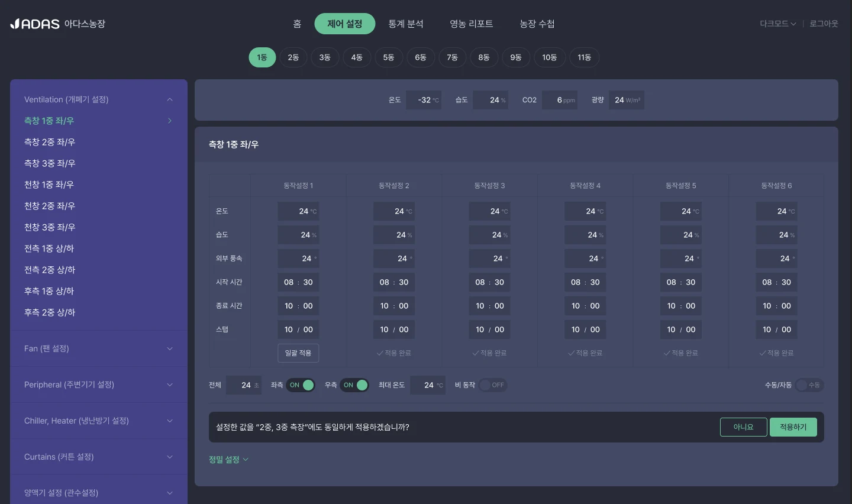
Task: Open 후측 2중 상/하 menu item
Action: (50, 312)
